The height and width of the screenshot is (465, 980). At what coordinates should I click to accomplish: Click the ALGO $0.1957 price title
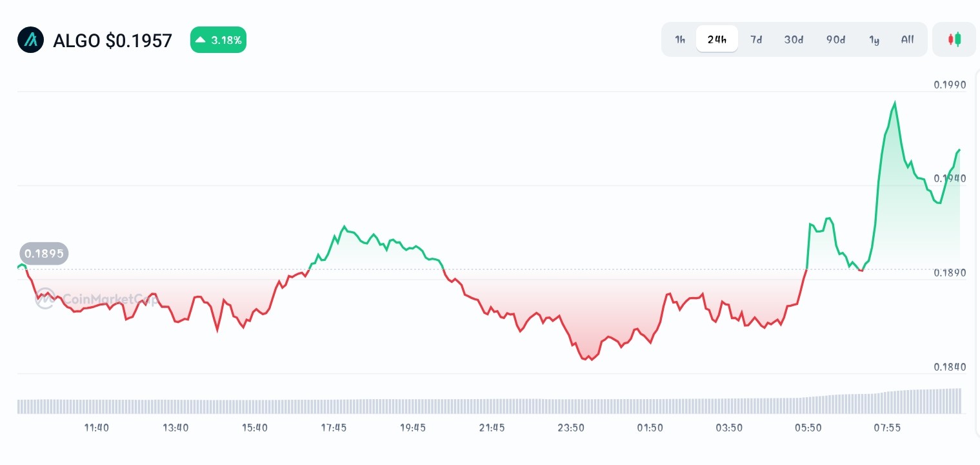(112, 41)
